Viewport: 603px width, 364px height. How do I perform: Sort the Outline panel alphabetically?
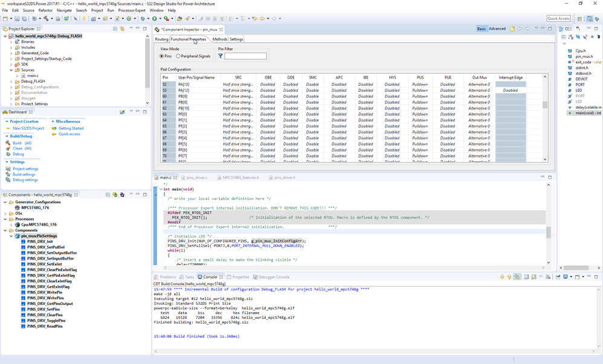pyautogui.click(x=571, y=37)
